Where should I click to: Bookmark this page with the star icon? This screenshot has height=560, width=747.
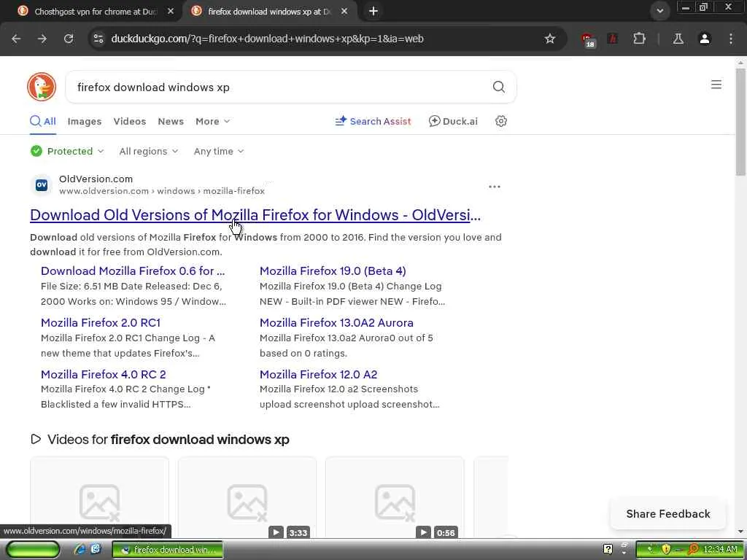[550, 39]
